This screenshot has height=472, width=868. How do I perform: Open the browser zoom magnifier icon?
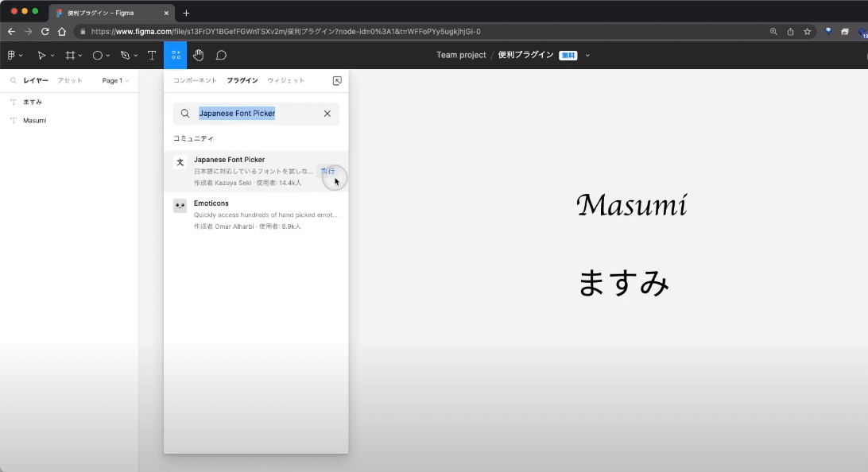tap(773, 32)
